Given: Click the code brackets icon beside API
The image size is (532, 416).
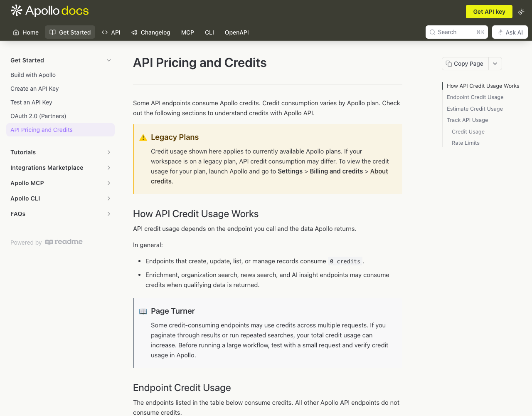Looking at the screenshot, I should (x=105, y=32).
